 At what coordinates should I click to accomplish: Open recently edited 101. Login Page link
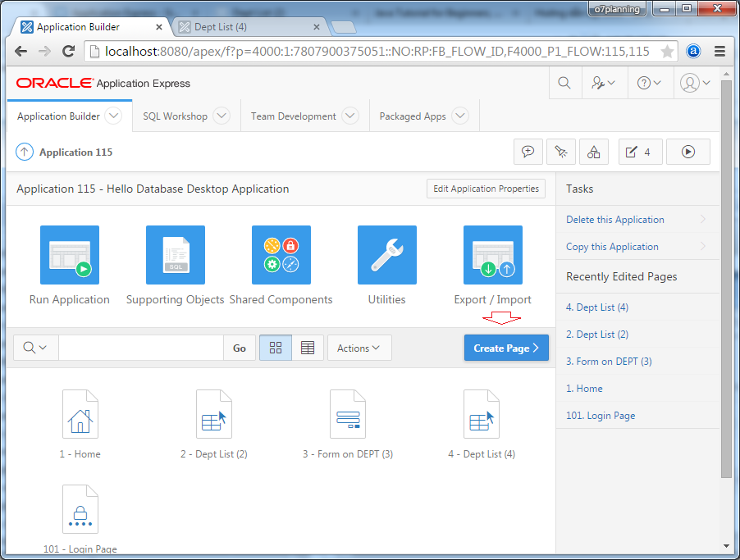point(601,416)
